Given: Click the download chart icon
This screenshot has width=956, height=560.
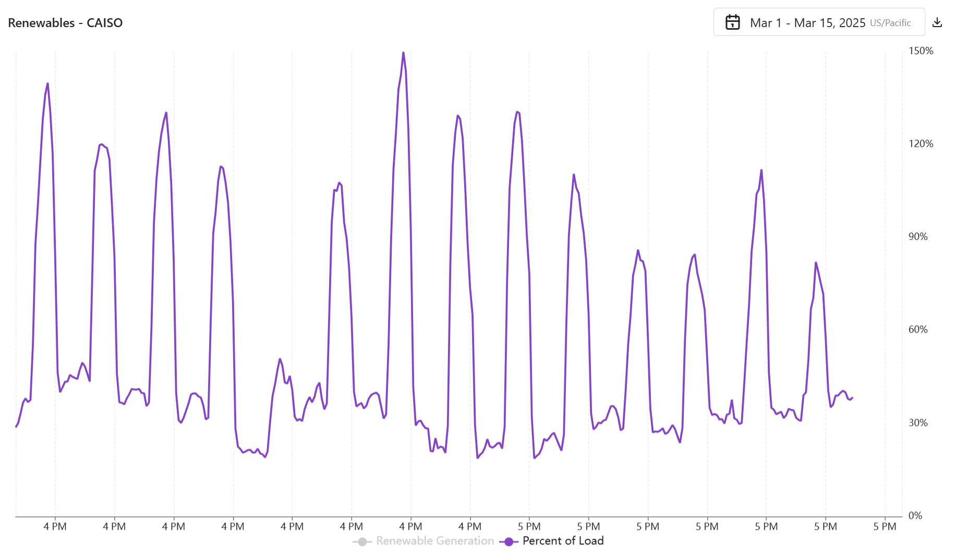Looking at the screenshot, I should coord(937,22).
